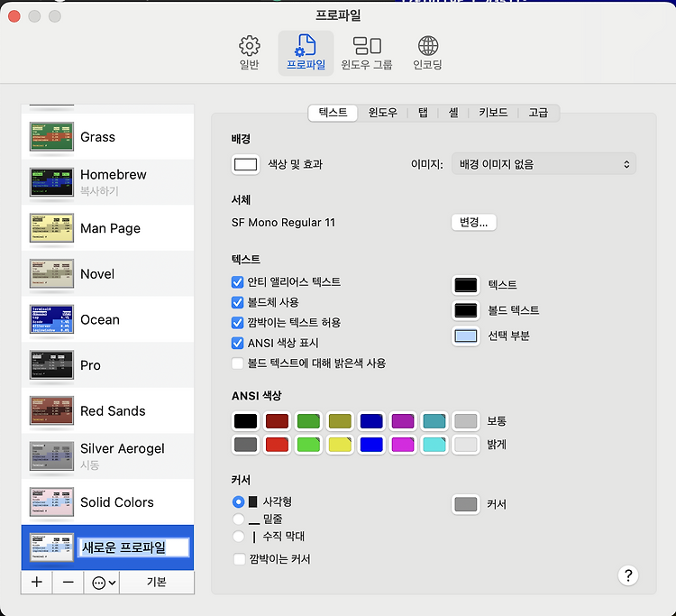Click normal green ANSI swatch
This screenshot has width=676, height=616.
[x=308, y=421]
